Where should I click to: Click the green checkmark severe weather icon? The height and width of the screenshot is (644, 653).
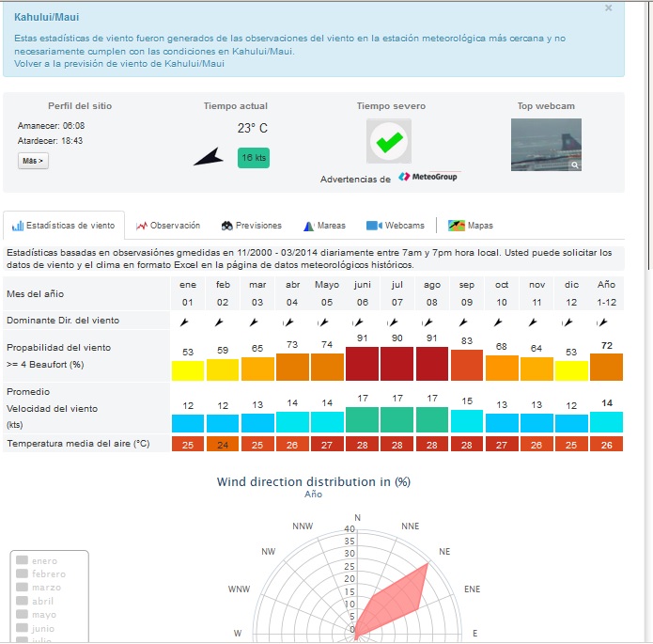click(389, 141)
